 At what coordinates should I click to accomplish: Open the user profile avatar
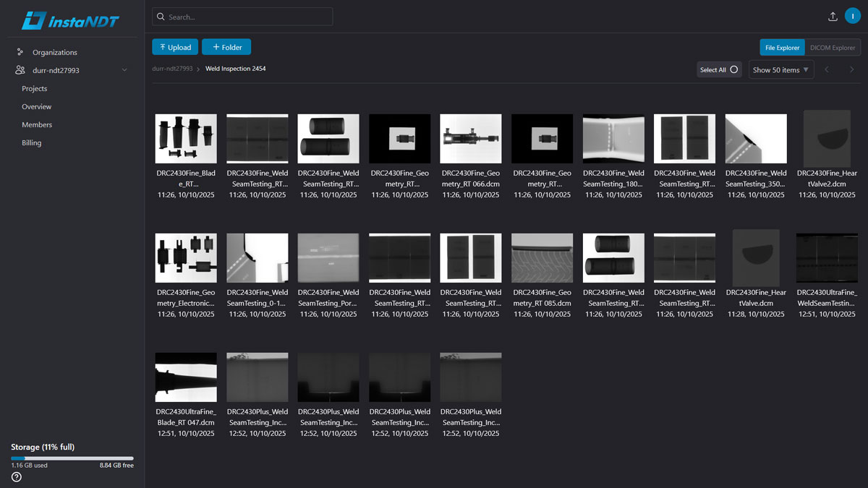(852, 17)
